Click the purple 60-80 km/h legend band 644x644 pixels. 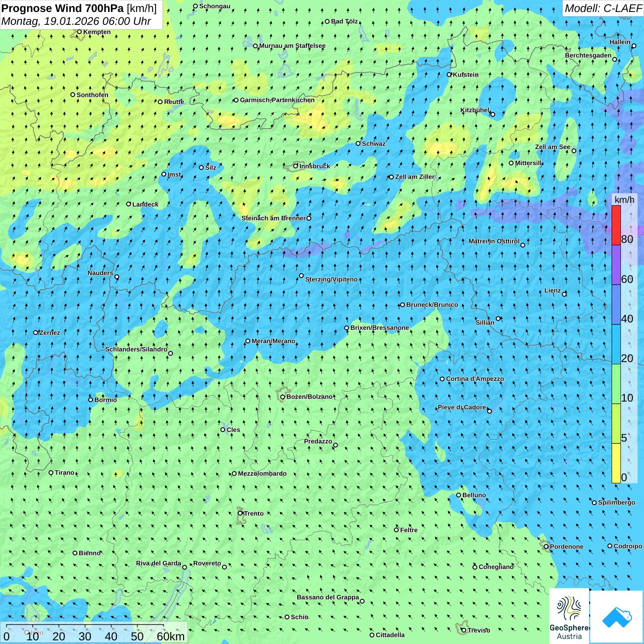[x=616, y=265]
